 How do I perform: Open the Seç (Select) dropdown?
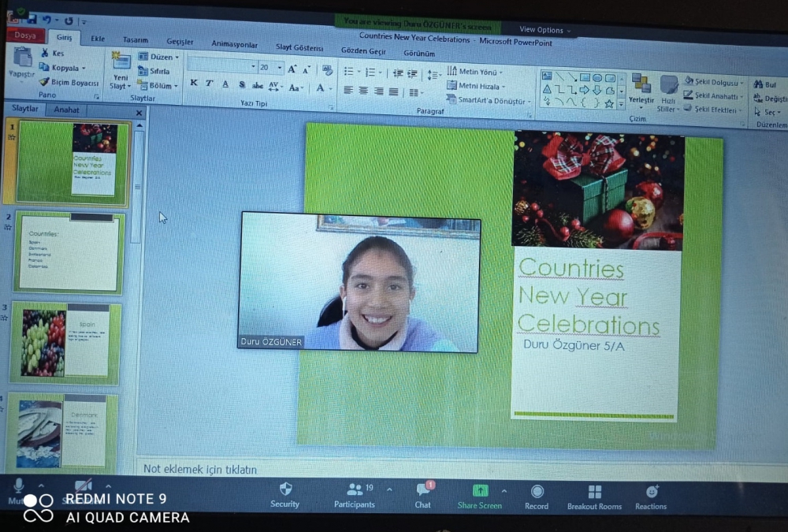pyautogui.click(x=768, y=112)
